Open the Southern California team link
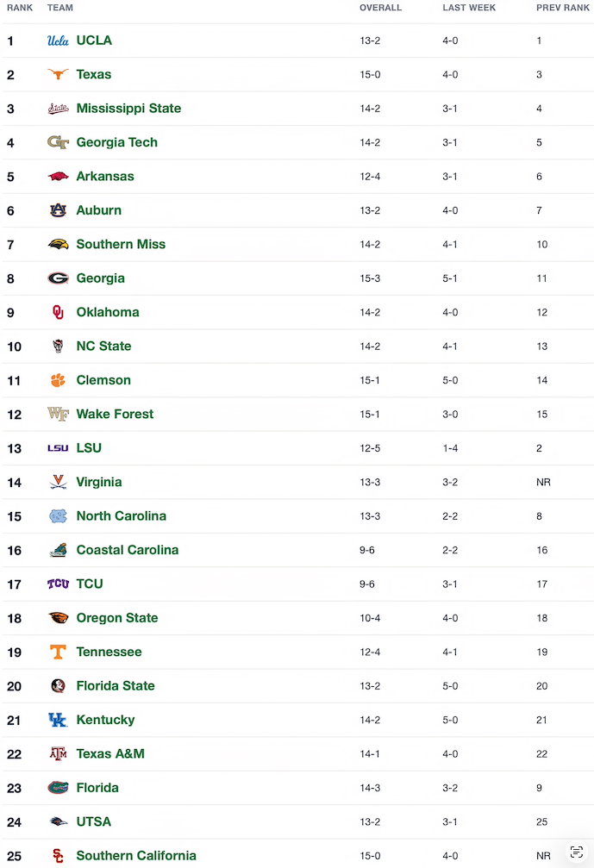The width and height of the screenshot is (594, 868). point(136,856)
